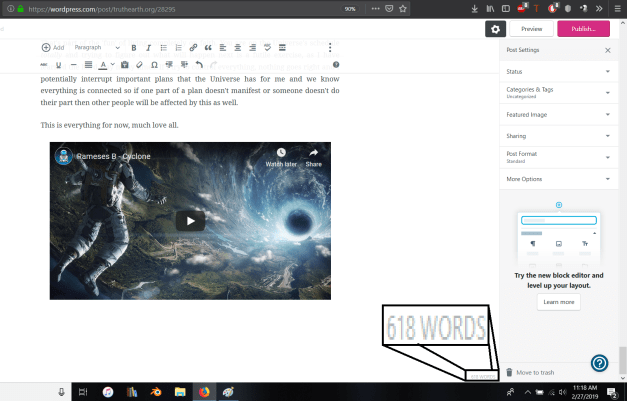The width and height of the screenshot is (627, 401).
Task: Open the text color picker
Action: tap(105, 65)
